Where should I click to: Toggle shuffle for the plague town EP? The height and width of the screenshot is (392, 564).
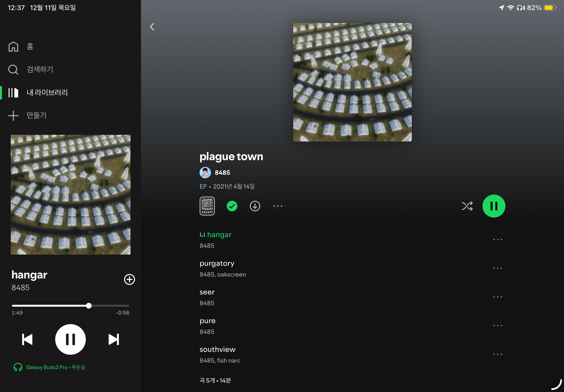click(467, 206)
